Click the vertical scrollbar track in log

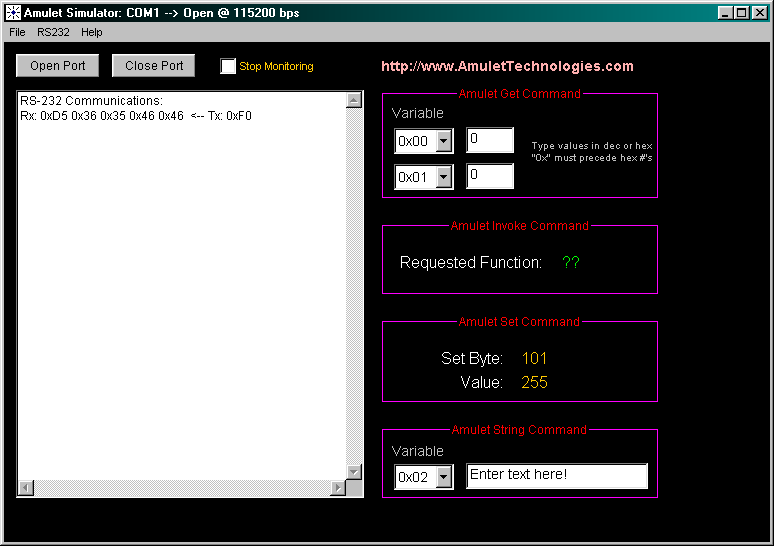pyautogui.click(x=354, y=286)
